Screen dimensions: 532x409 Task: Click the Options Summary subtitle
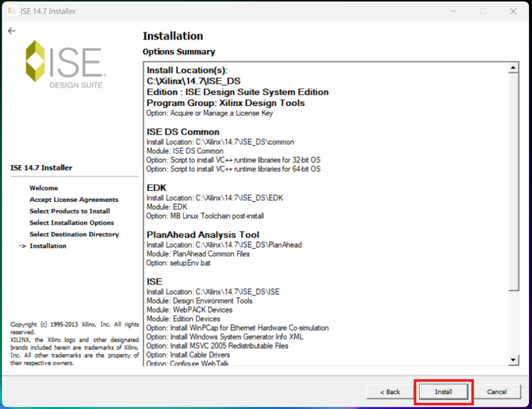pyautogui.click(x=179, y=51)
